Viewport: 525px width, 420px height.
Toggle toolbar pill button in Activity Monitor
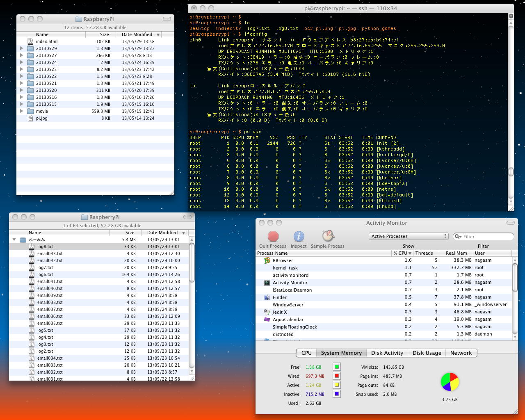pos(510,223)
